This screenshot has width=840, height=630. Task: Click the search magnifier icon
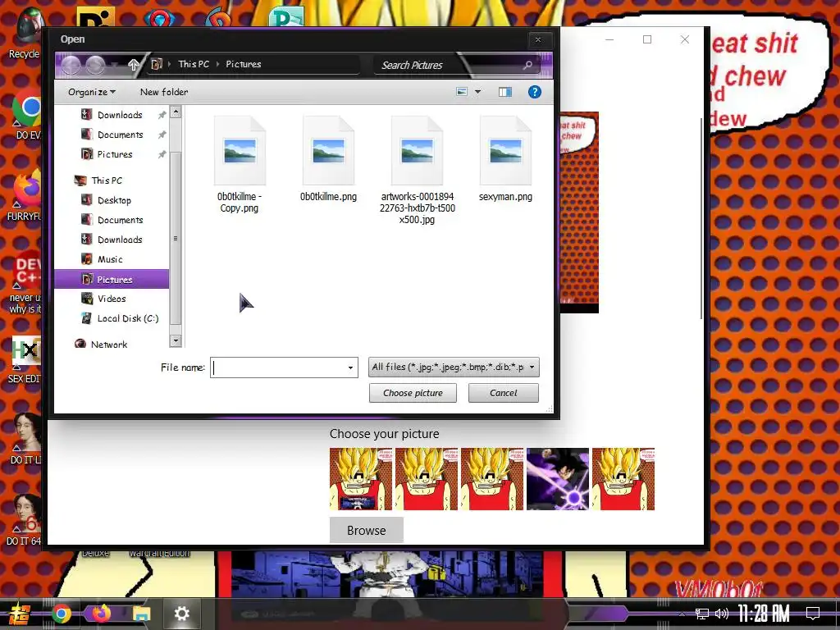click(x=527, y=66)
